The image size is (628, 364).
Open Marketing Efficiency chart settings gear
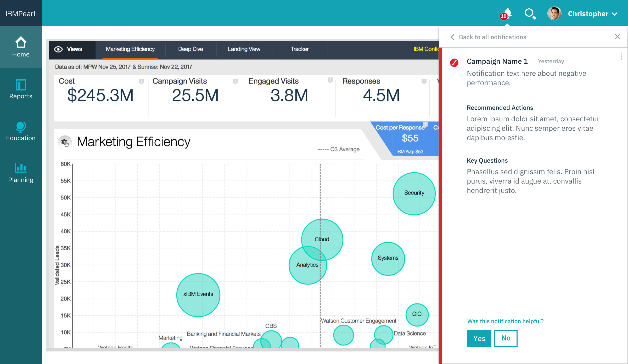pyautogui.click(x=65, y=142)
